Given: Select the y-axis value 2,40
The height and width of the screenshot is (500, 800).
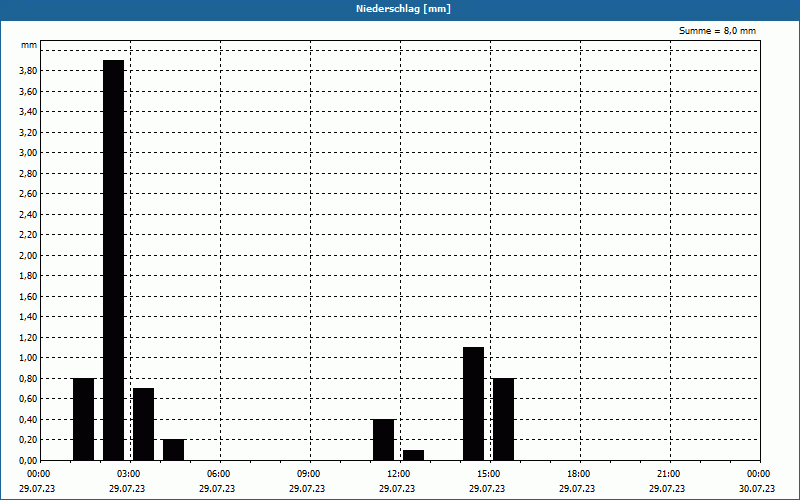Looking at the screenshot, I should pyautogui.click(x=28, y=214).
